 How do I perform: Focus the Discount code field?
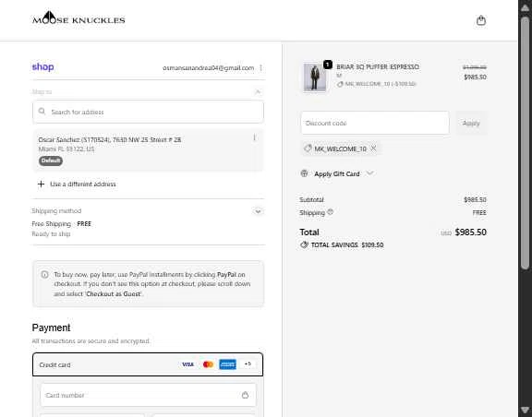coord(375,123)
